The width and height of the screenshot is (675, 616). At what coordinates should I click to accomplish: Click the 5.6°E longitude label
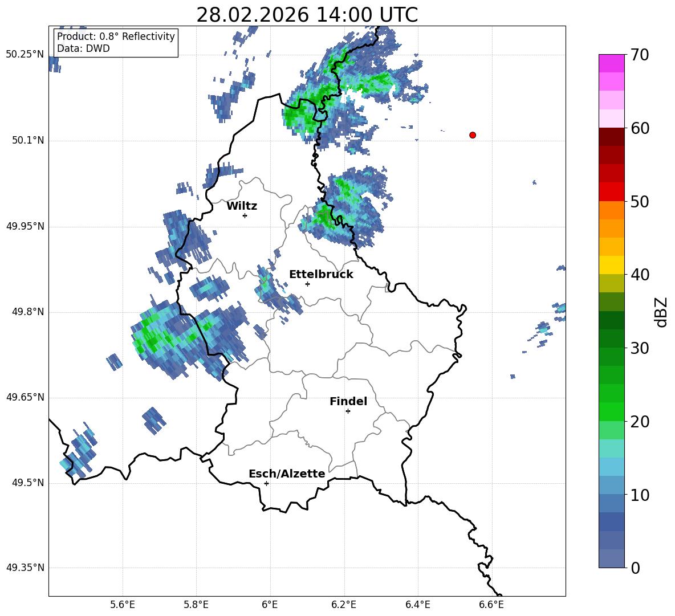(123, 605)
